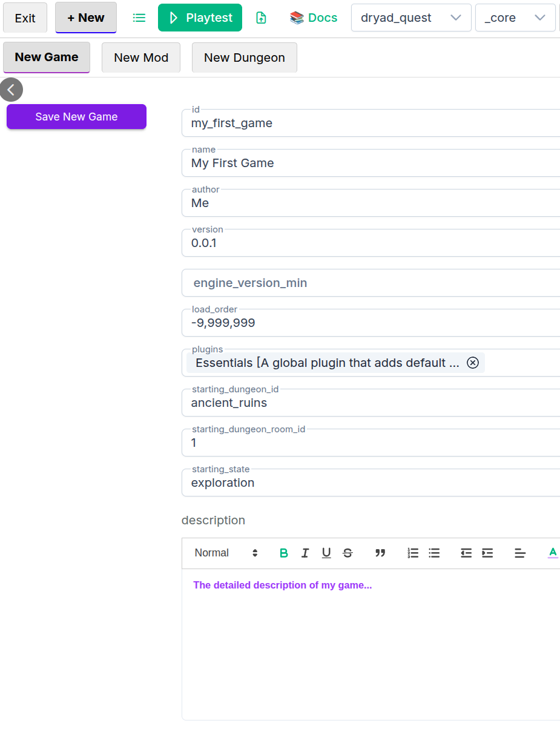Edit the version field 0.0.1
The image size is (560, 732).
click(x=371, y=243)
